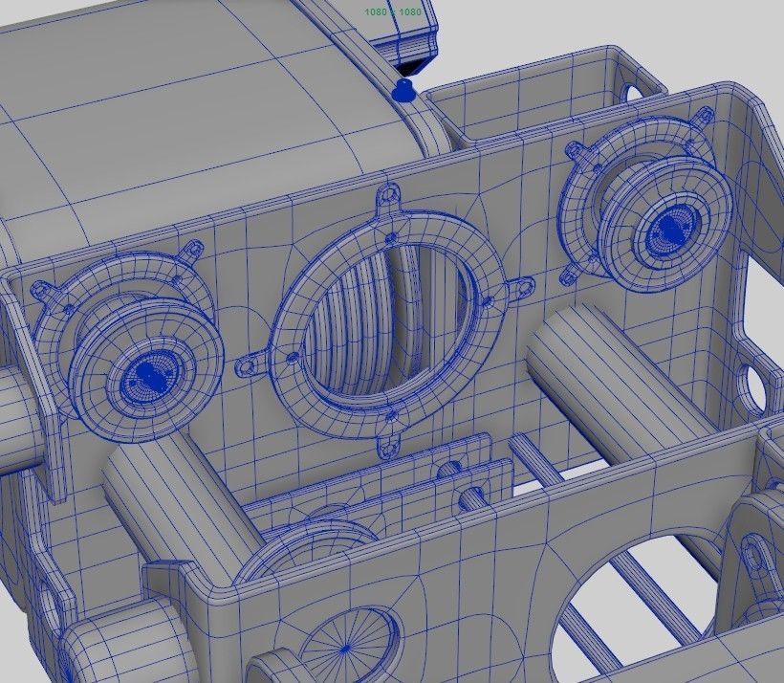Viewport: 784px width, 683px height.
Task: Click the inner cone of the right speaker
Action: (669, 230)
